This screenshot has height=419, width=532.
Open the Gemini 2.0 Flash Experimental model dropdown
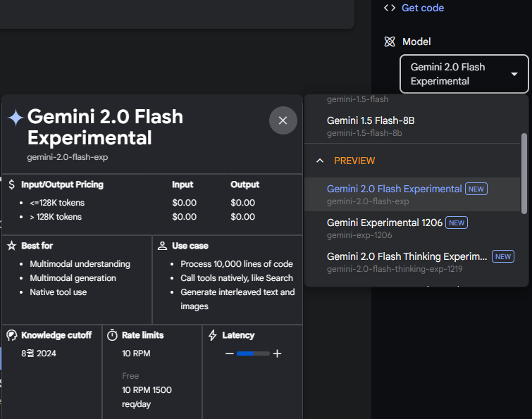pos(464,74)
